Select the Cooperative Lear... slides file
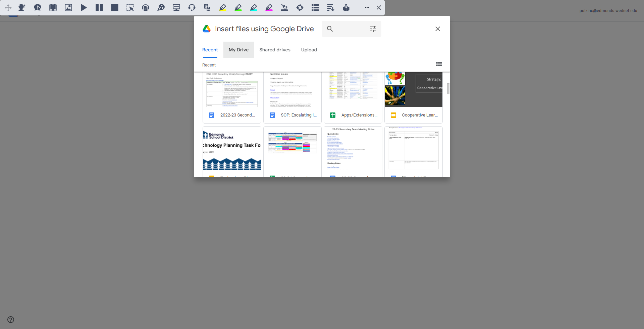 point(414,97)
